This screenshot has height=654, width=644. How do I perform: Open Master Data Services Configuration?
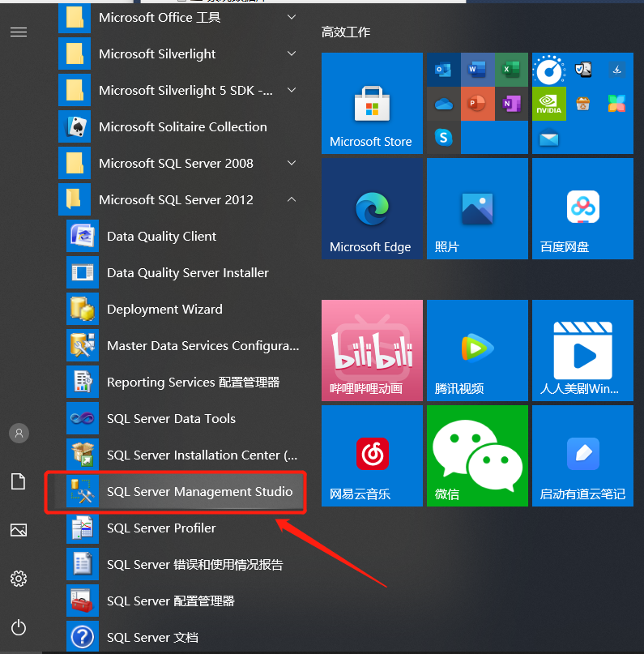[178, 346]
